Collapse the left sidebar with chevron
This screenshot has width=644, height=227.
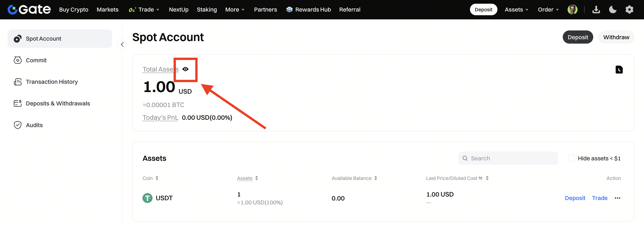click(x=122, y=45)
